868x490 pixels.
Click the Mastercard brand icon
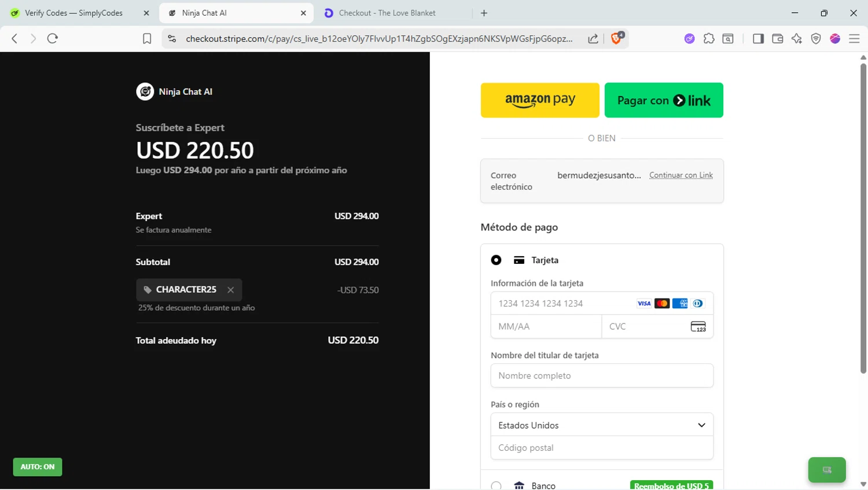point(662,303)
